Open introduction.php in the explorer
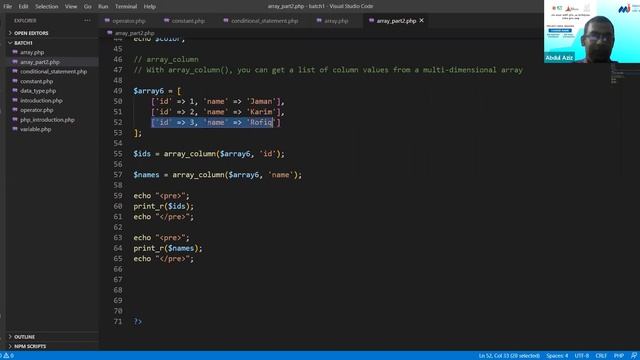The height and width of the screenshot is (360, 640). click(41, 100)
